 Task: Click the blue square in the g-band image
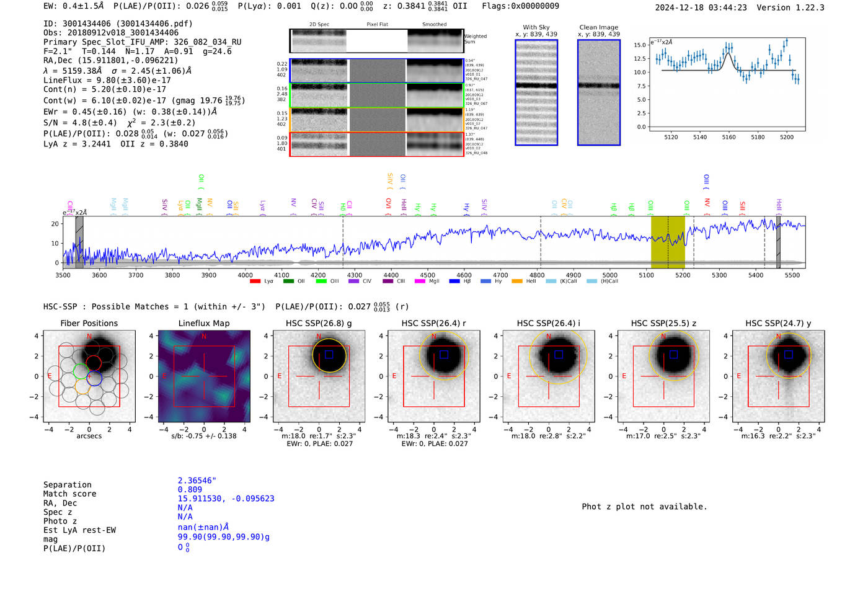tap(329, 354)
